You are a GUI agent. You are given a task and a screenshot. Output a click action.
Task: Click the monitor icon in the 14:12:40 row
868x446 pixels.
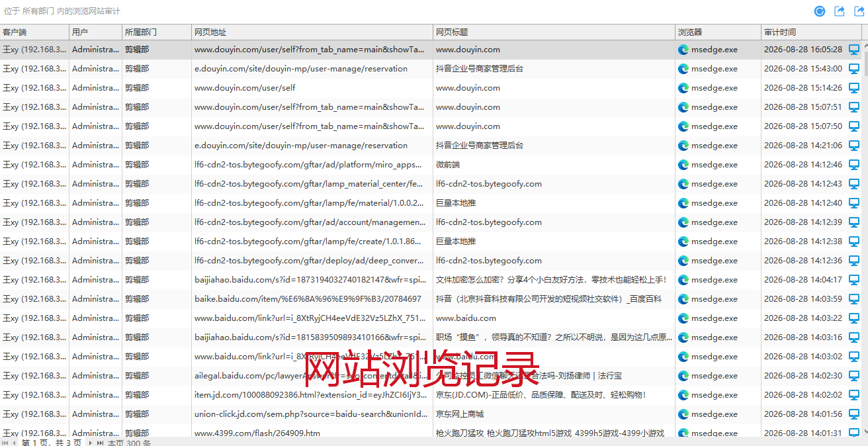click(854, 203)
